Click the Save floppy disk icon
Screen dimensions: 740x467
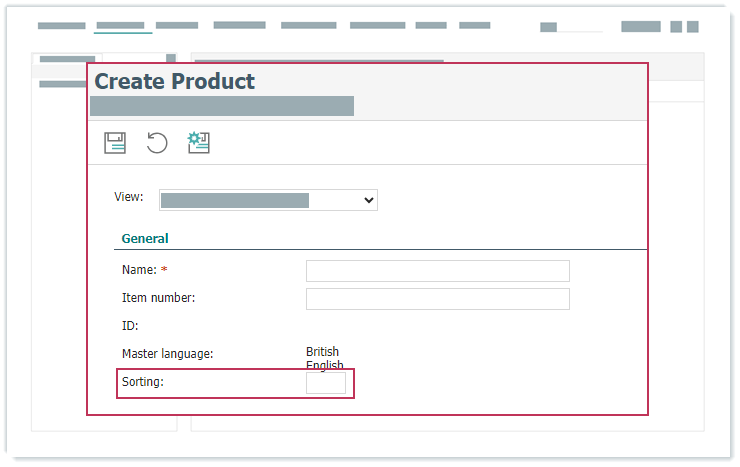115,143
